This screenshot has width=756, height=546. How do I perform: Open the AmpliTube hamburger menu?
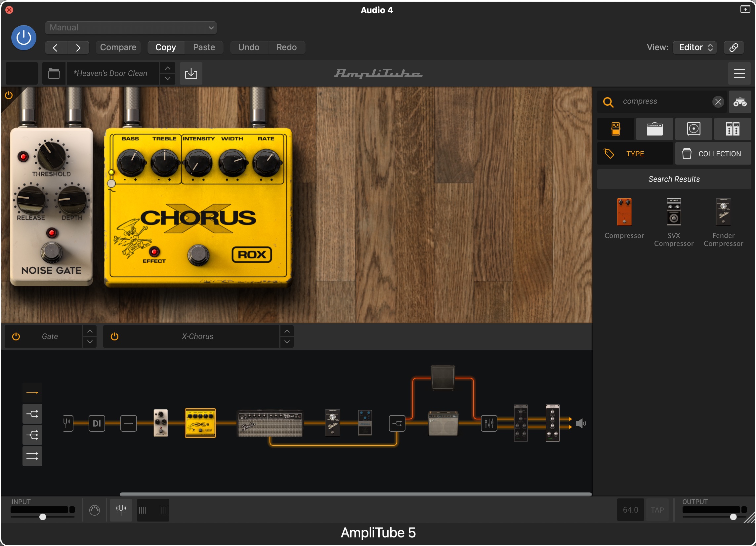pyautogui.click(x=739, y=73)
